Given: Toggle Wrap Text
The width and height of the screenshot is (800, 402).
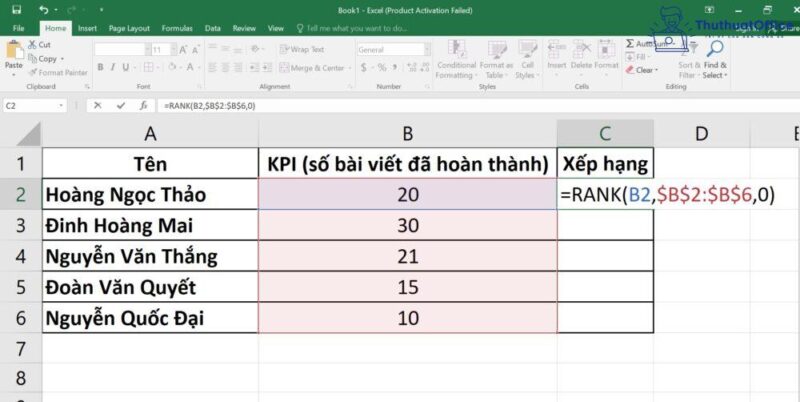Looking at the screenshot, I should (302, 49).
